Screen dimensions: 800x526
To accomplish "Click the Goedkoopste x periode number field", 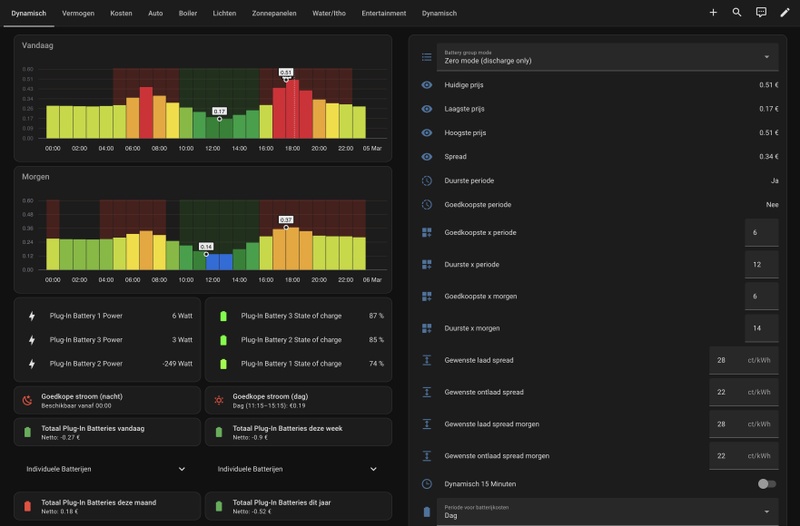I will [x=761, y=232].
